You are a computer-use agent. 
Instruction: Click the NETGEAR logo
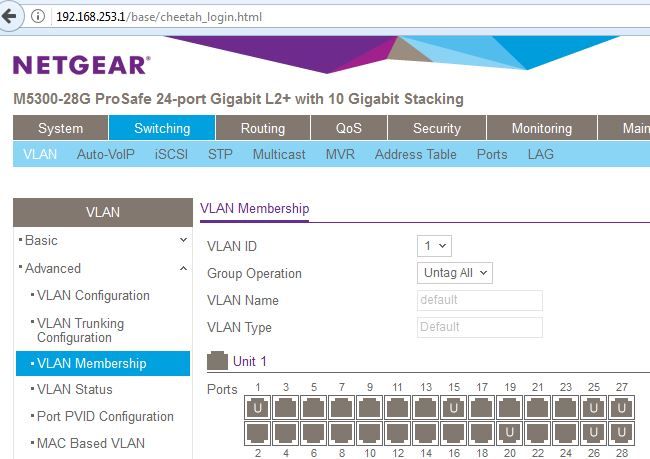pyautogui.click(x=82, y=65)
